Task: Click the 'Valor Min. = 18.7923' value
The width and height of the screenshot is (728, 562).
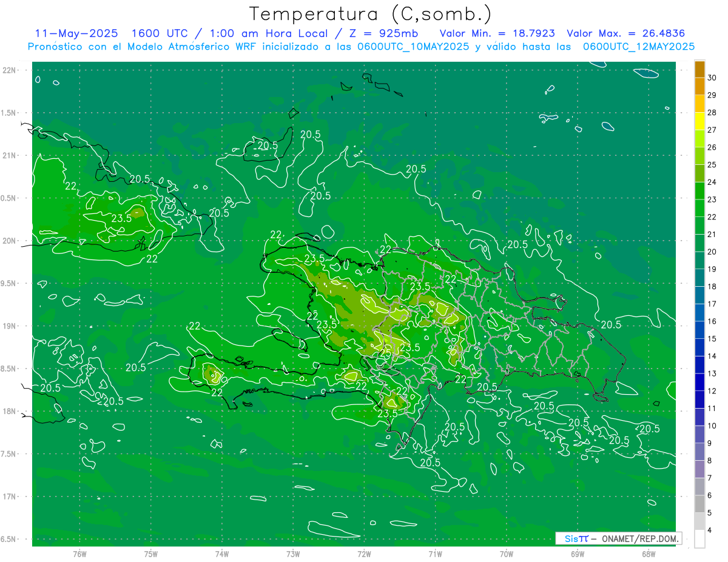Action: pos(497,33)
